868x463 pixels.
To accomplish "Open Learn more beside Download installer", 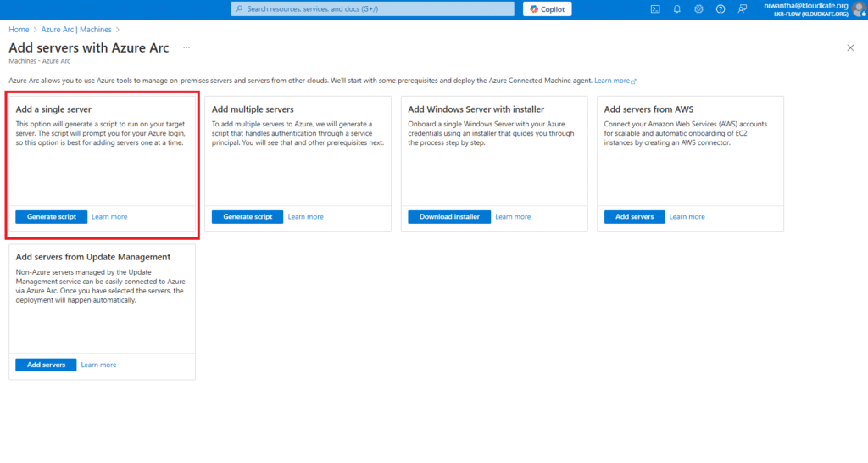I will click(x=513, y=217).
